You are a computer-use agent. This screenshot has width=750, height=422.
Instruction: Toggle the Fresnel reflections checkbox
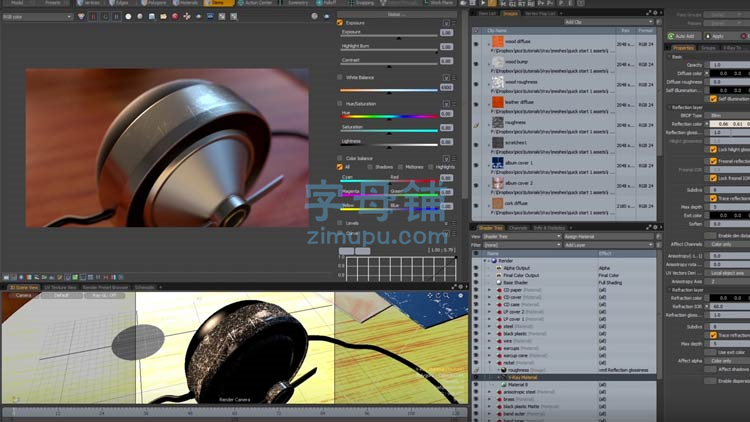(713, 161)
